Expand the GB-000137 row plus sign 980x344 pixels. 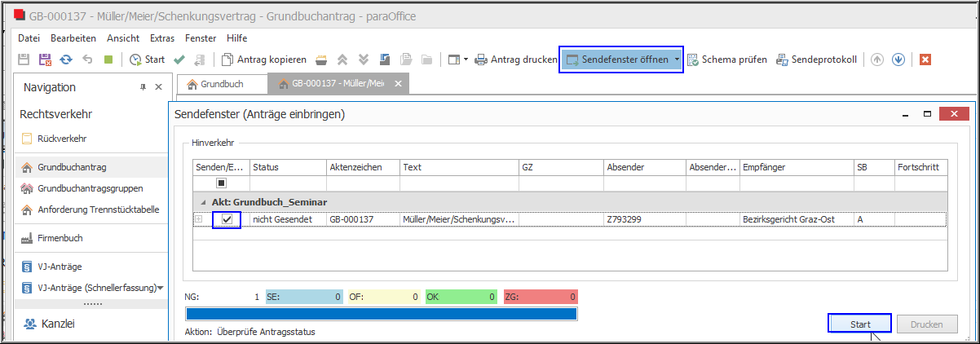coord(198,219)
